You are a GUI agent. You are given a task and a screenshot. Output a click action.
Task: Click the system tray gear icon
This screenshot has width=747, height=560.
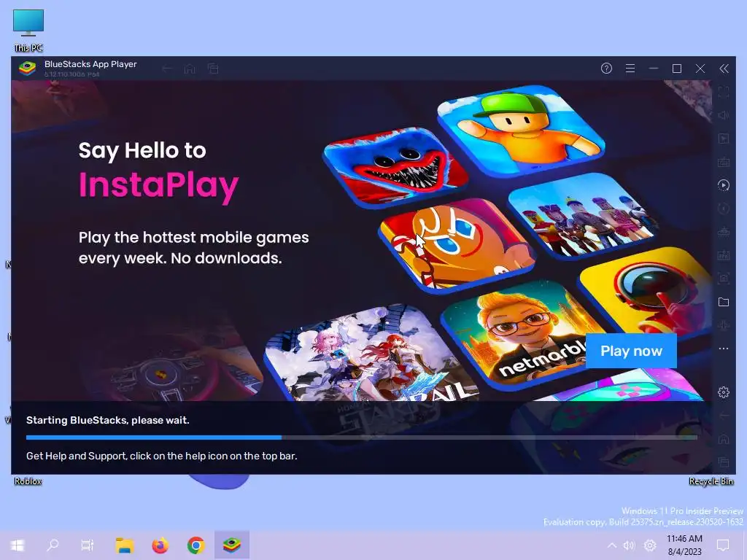[x=650, y=545]
